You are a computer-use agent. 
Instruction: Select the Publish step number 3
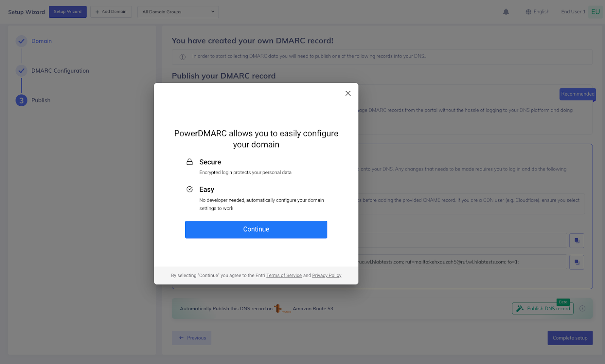click(22, 101)
